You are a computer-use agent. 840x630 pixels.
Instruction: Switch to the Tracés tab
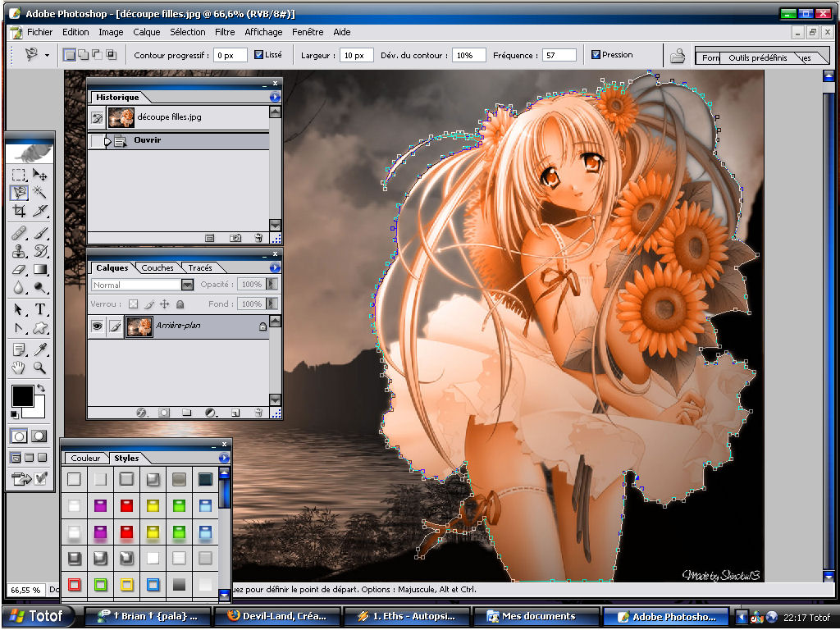(x=200, y=268)
